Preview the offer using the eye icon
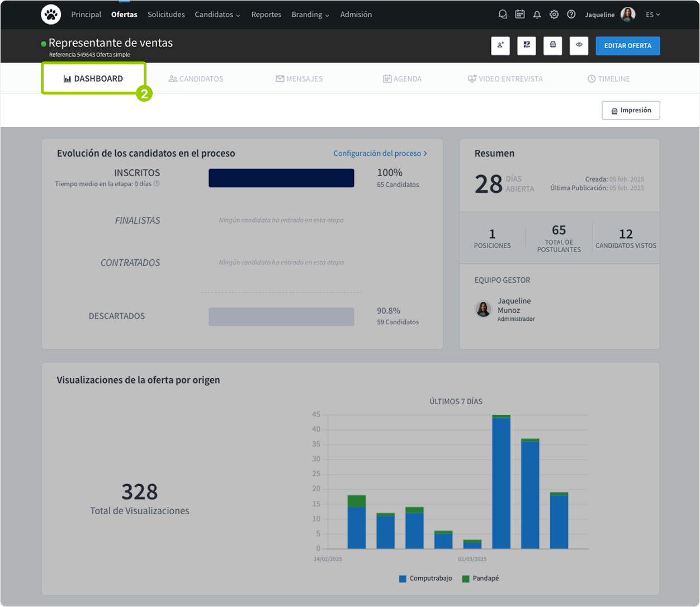The width and height of the screenshot is (700, 607). pos(579,46)
